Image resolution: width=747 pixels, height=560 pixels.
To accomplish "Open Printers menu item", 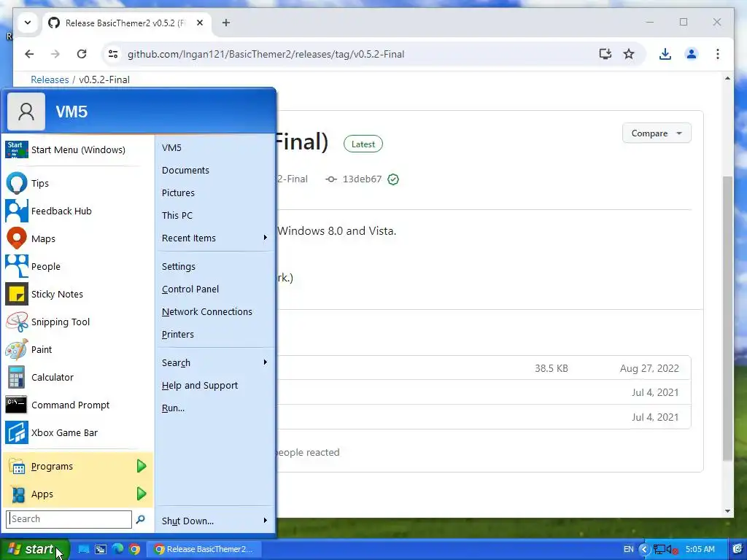I will tap(215, 334).
